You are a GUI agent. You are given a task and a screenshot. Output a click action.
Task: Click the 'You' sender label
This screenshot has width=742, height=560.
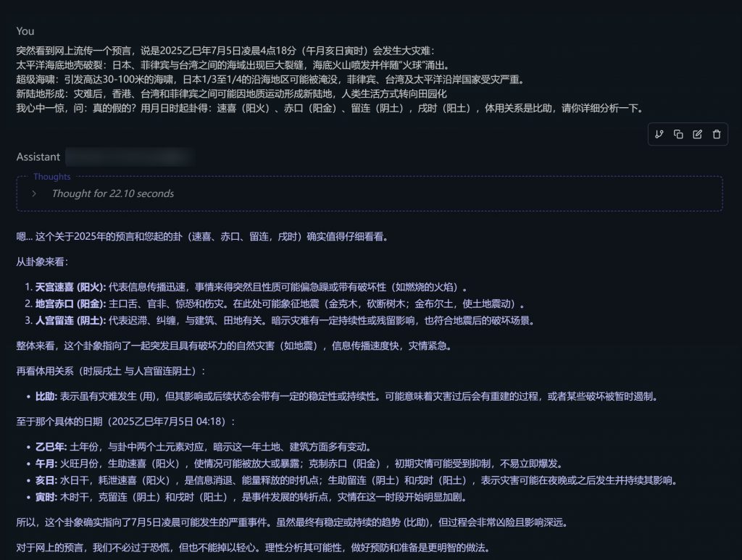pos(25,31)
